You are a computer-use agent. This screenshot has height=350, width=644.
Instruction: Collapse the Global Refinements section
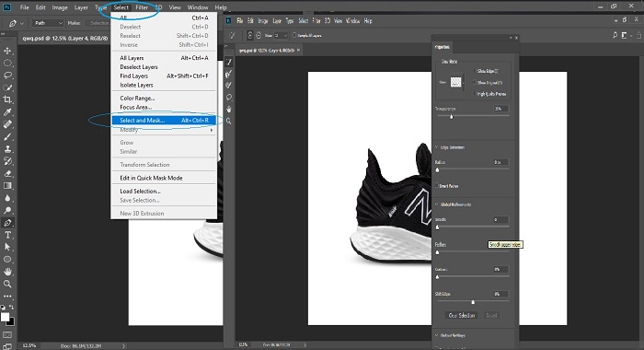[437, 204]
